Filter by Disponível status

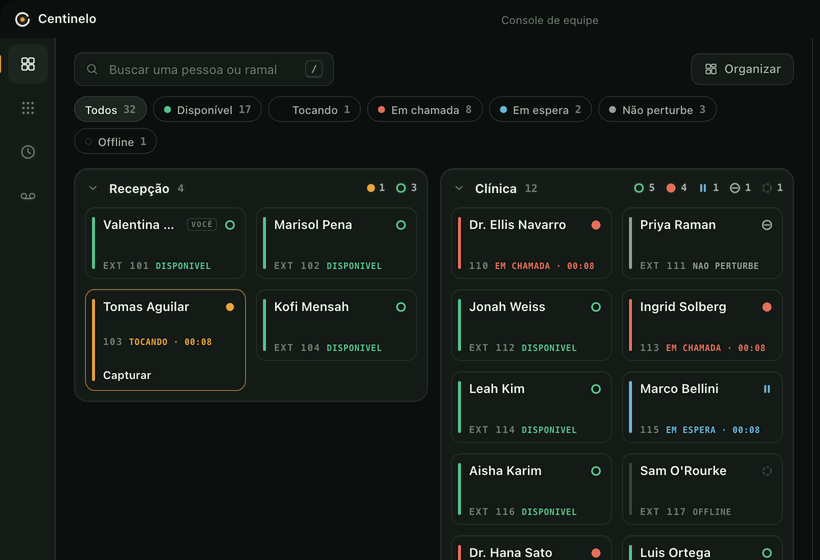coord(208,109)
